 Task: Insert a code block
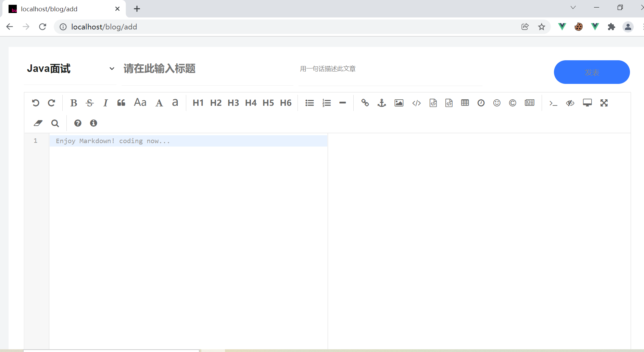tap(433, 103)
